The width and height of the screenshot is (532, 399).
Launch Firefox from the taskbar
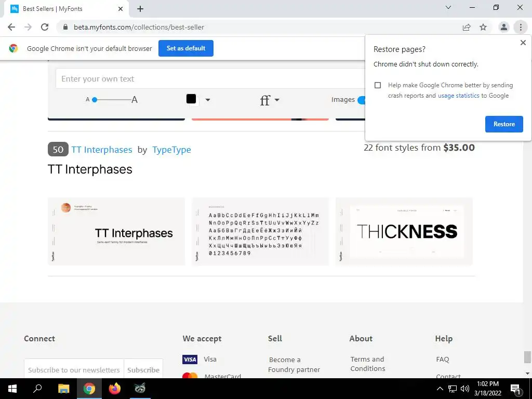pyautogui.click(x=115, y=389)
